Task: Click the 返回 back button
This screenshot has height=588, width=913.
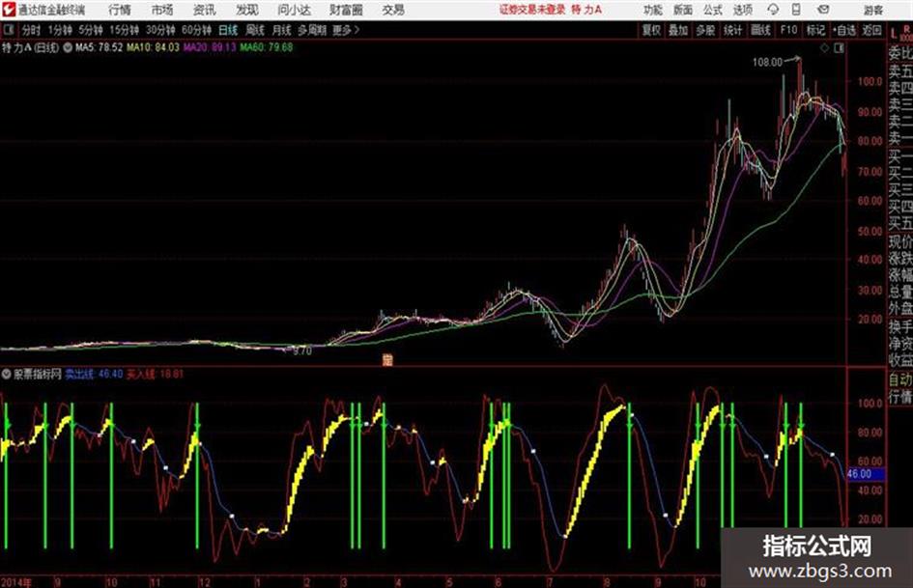Action: point(871,30)
